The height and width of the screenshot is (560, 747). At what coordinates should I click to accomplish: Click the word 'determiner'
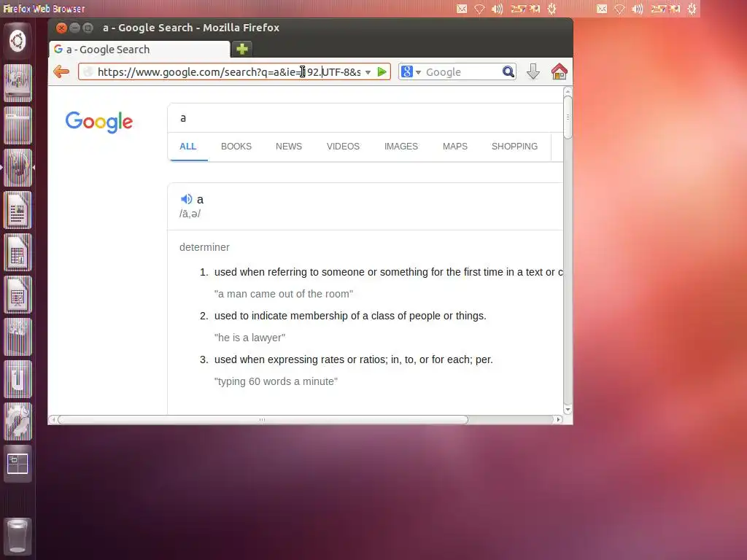pos(204,247)
